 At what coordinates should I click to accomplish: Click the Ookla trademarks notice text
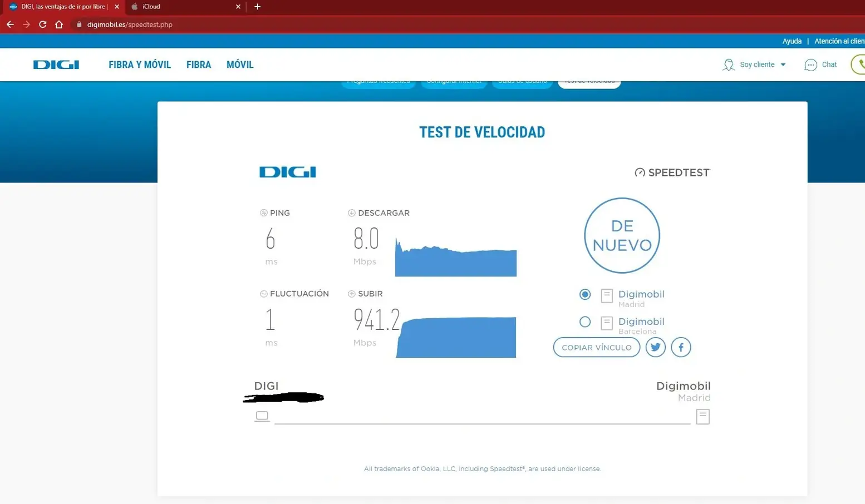[482, 469]
